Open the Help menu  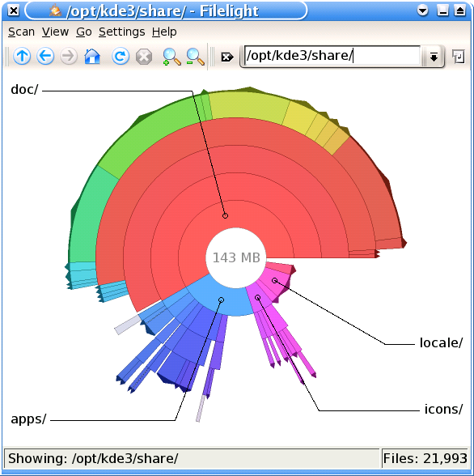[164, 32]
